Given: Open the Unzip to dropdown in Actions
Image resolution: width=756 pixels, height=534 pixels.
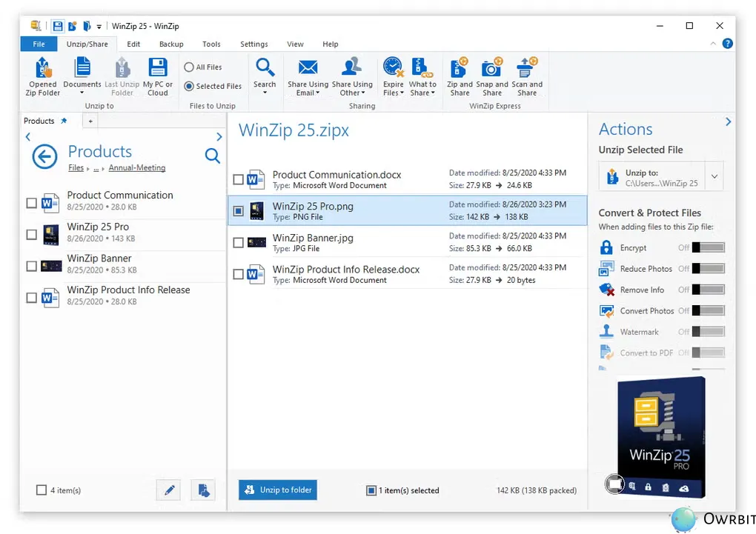Looking at the screenshot, I should [x=714, y=176].
